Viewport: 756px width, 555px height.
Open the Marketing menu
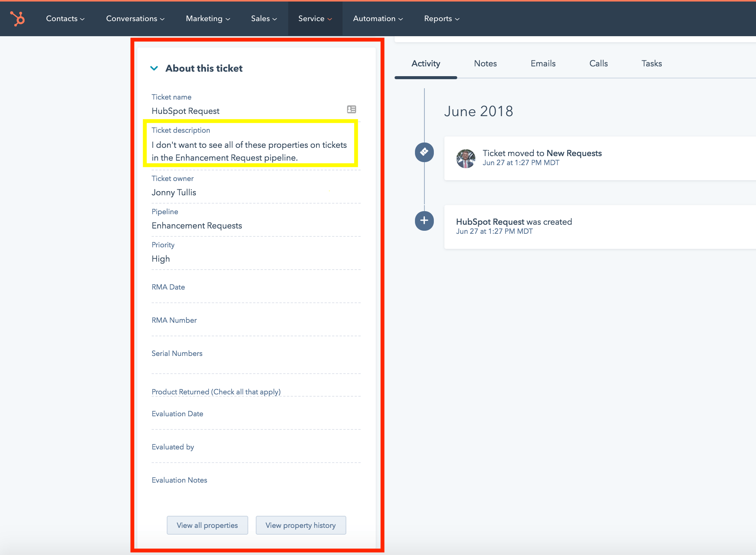(207, 18)
